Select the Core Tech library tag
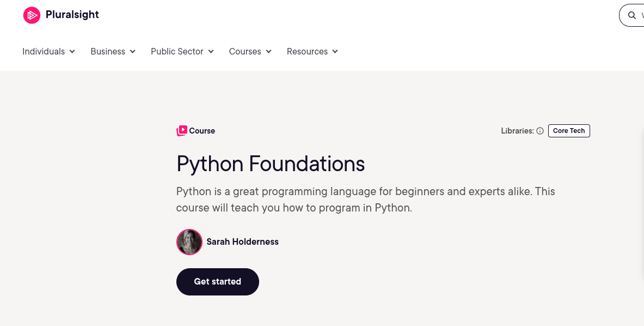This screenshot has height=326, width=644. [569, 131]
